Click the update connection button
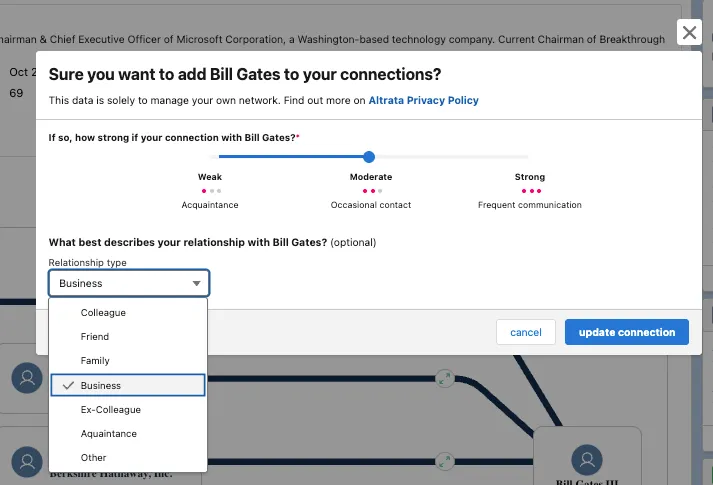The image size is (713, 485). (x=627, y=332)
